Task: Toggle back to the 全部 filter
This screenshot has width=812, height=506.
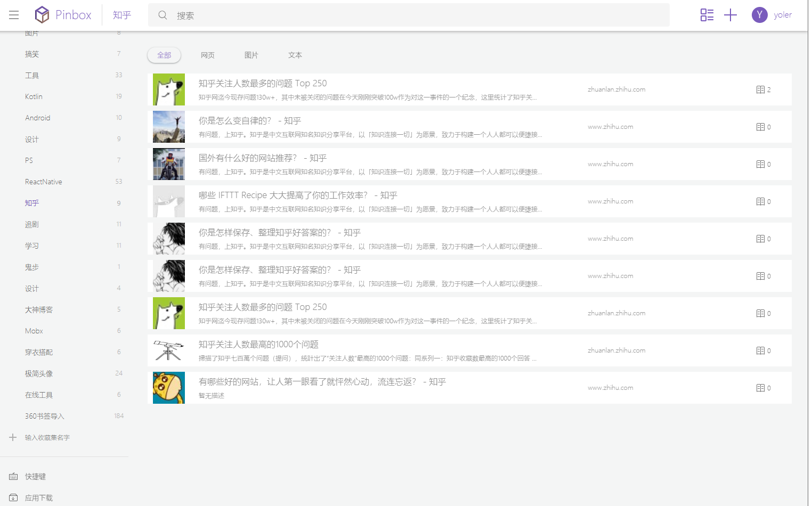Action: [164, 55]
